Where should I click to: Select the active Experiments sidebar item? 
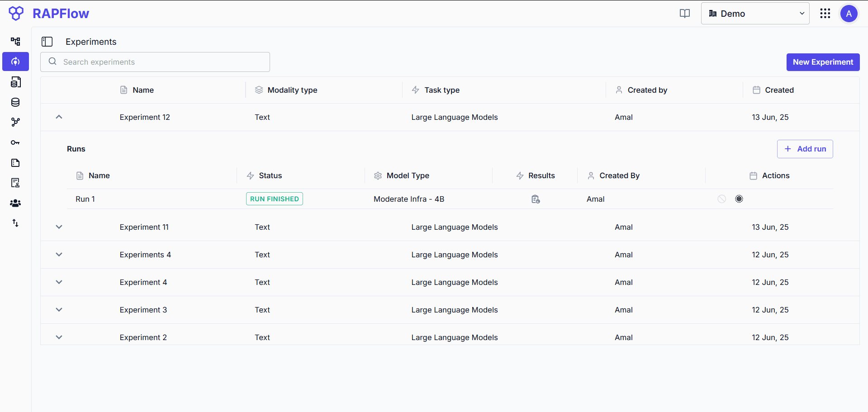[x=15, y=62]
